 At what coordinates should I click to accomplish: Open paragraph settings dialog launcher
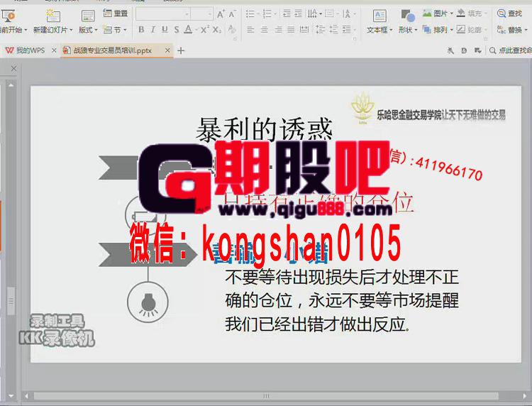pyautogui.click(x=355, y=39)
